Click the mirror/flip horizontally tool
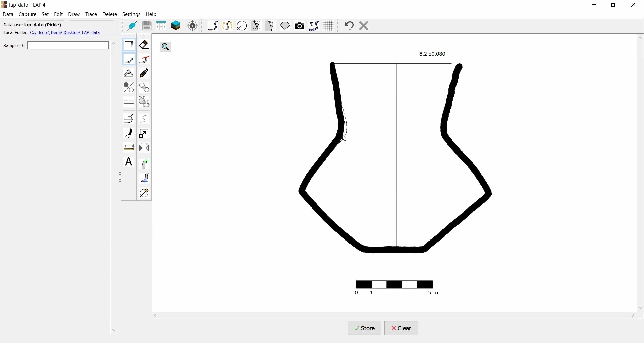 [x=145, y=148]
